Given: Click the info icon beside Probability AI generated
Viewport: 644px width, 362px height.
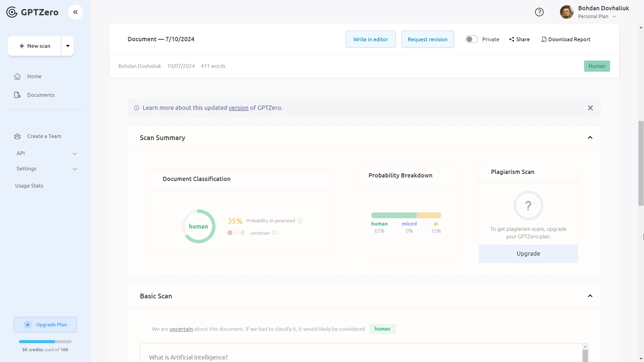Looking at the screenshot, I should click(300, 221).
